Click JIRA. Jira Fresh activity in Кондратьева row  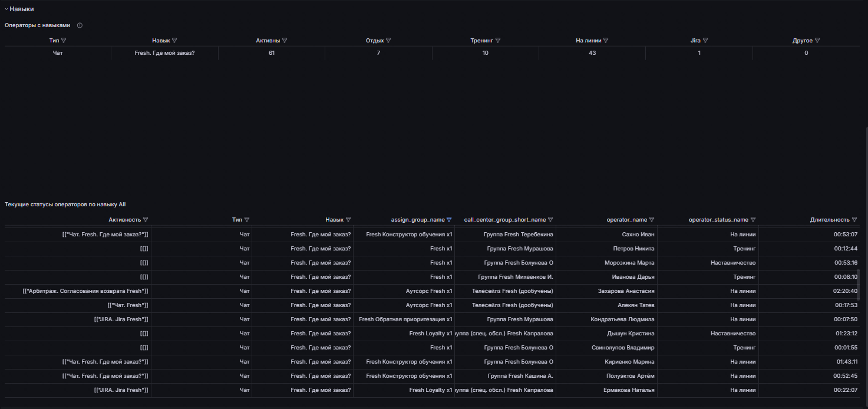tap(121, 319)
